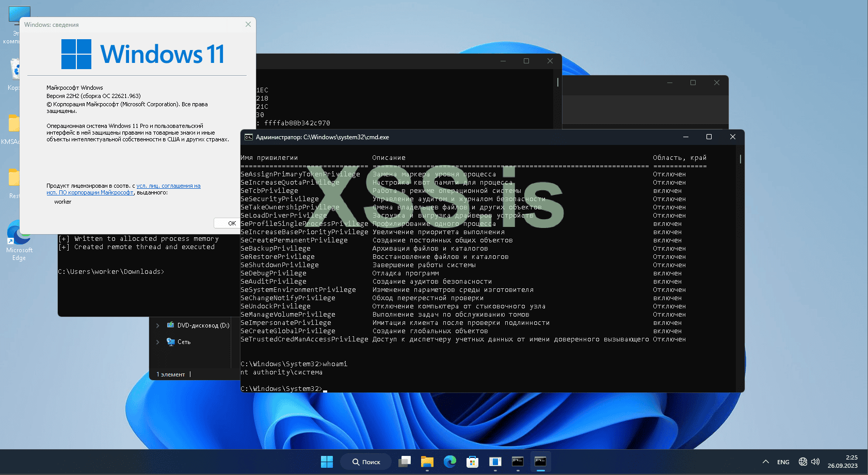Screen dimensions: 868x475
Task: Switch the ENG input language indicator
Action: click(783, 462)
